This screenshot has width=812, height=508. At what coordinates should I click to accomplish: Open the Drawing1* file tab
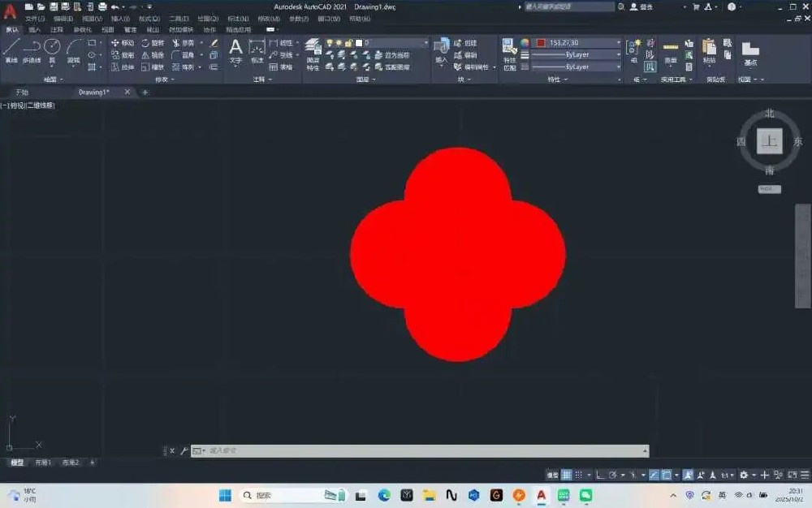[94, 93]
